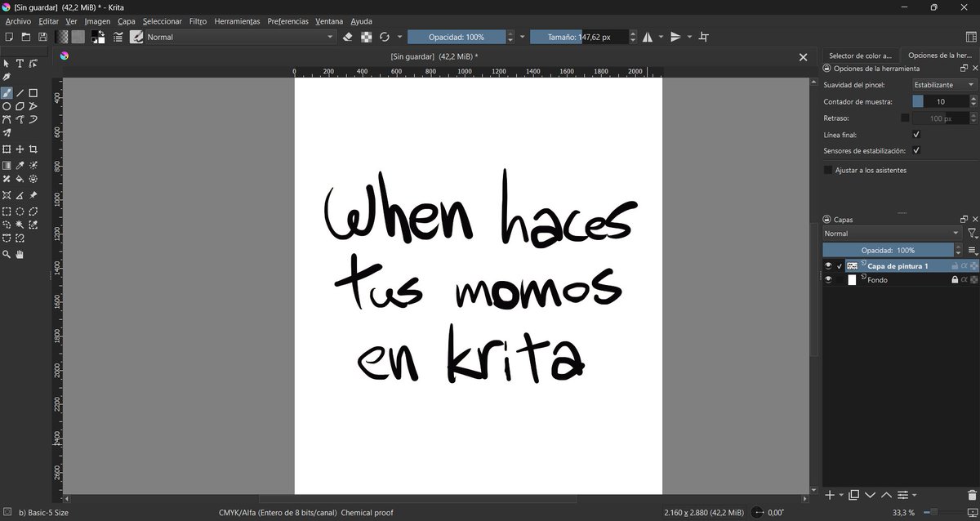Enable the Retraso checkbox
The width and height of the screenshot is (980, 521).
pyautogui.click(x=905, y=118)
